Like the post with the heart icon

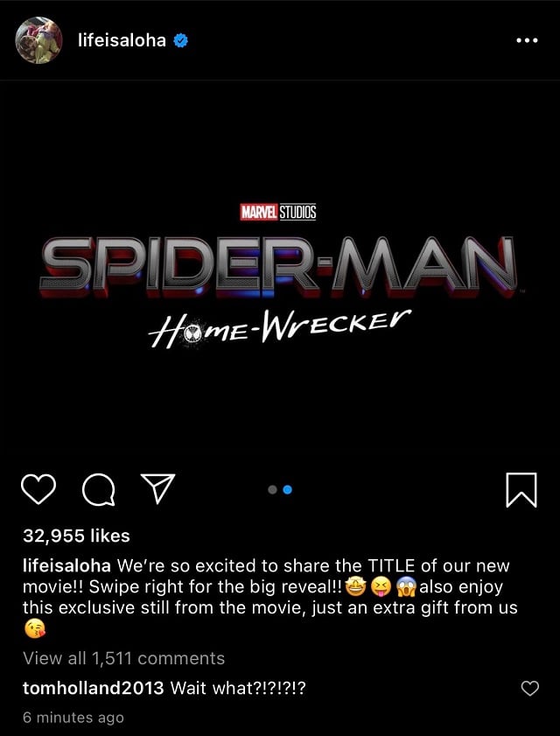pyautogui.click(x=38, y=489)
